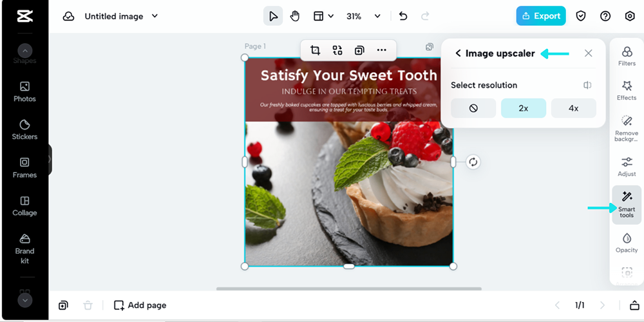The image size is (644, 322).
Task: Delete page using the trash icon
Action: point(88,305)
